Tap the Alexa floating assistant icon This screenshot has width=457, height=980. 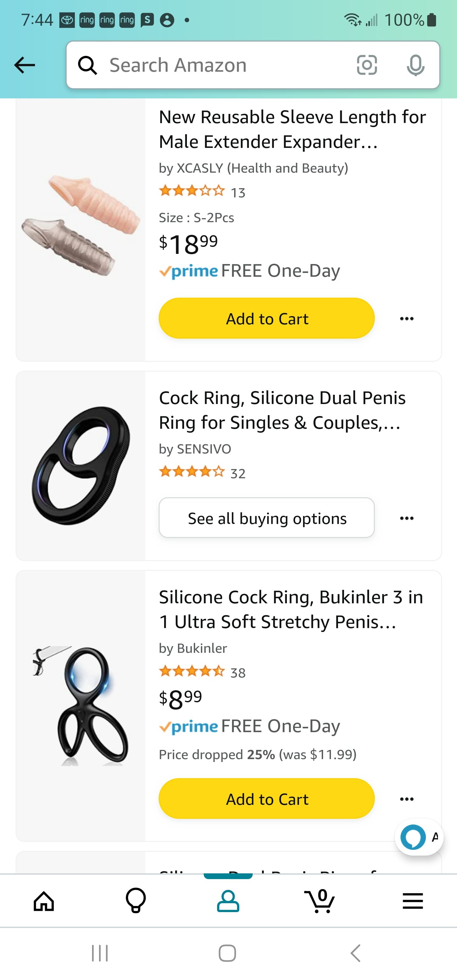(x=414, y=837)
